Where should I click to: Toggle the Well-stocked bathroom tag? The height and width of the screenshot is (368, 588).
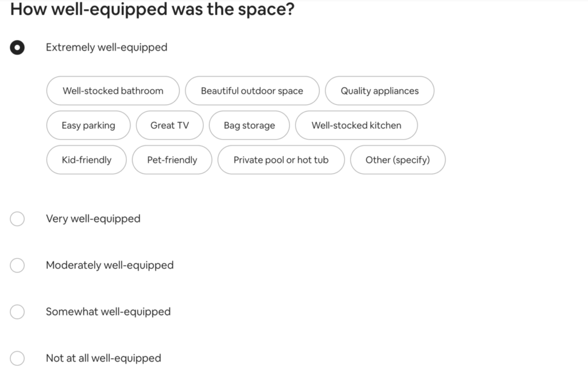(x=113, y=90)
